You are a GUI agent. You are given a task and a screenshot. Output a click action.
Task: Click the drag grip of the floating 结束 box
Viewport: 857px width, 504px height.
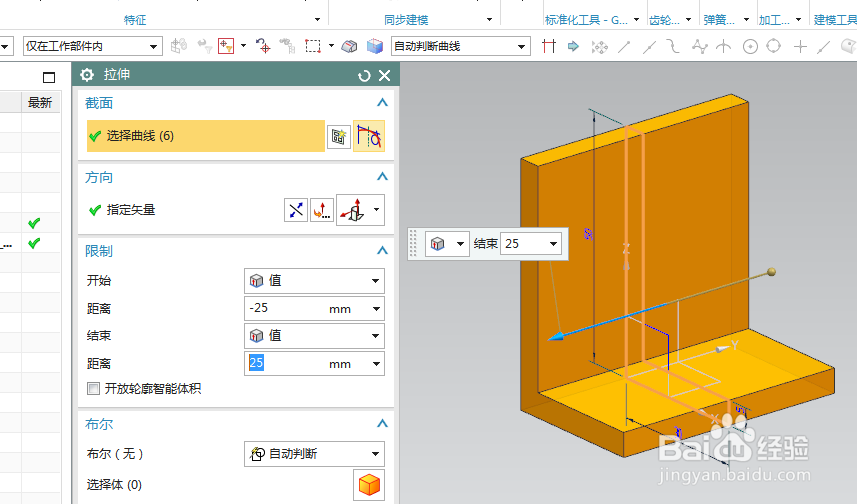(x=414, y=243)
